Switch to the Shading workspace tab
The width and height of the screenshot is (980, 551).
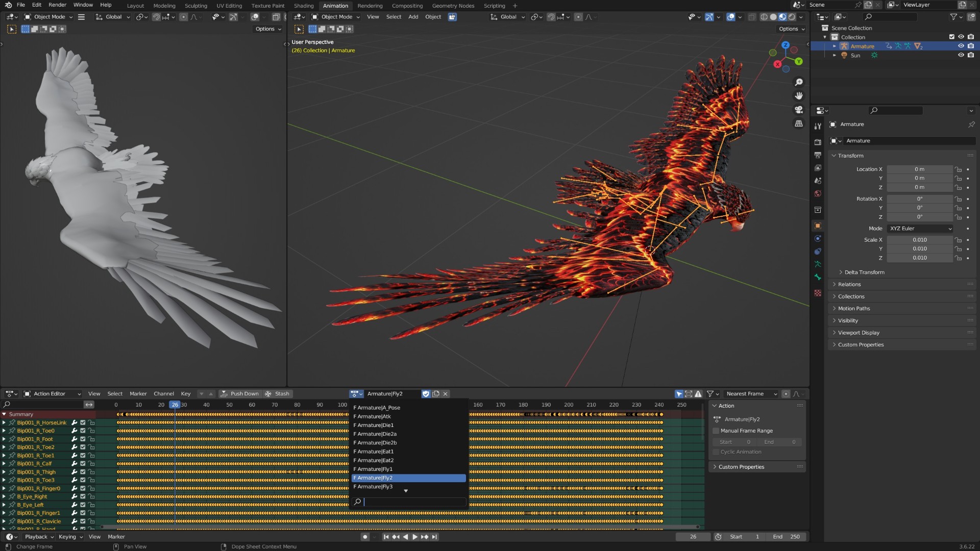(x=304, y=6)
